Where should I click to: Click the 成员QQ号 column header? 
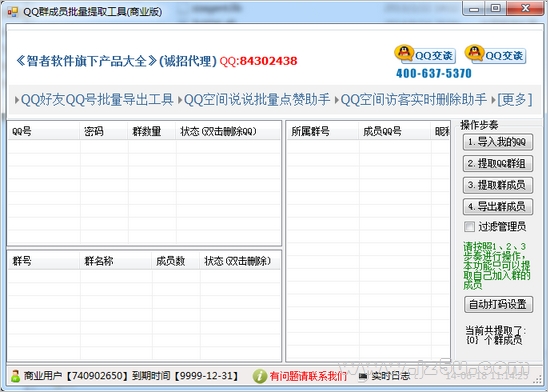[395, 131]
